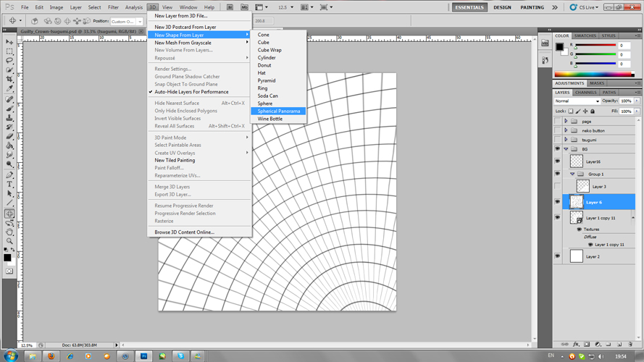This screenshot has width=644, height=362.
Task: Show the page layer group
Action: (x=557, y=122)
